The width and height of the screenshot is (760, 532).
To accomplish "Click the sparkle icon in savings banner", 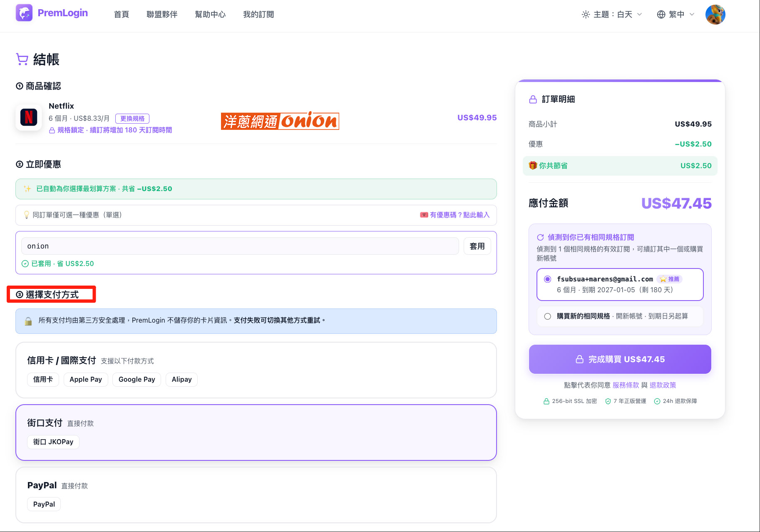I will (x=27, y=189).
